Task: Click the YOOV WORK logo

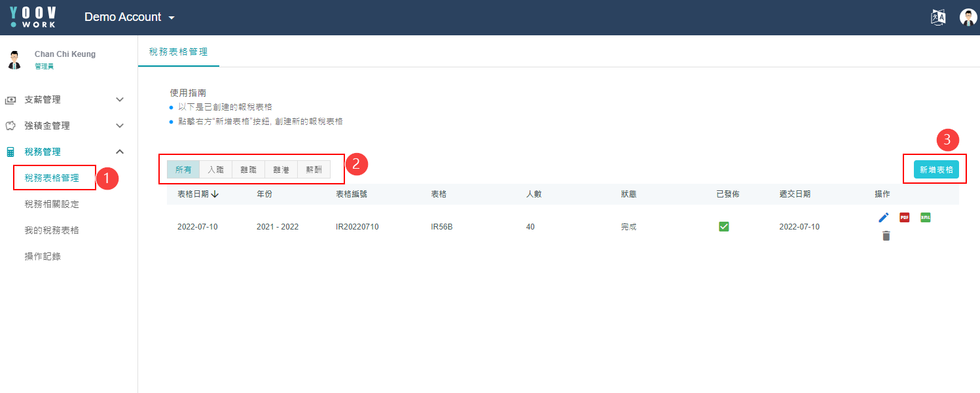Action: [33, 17]
